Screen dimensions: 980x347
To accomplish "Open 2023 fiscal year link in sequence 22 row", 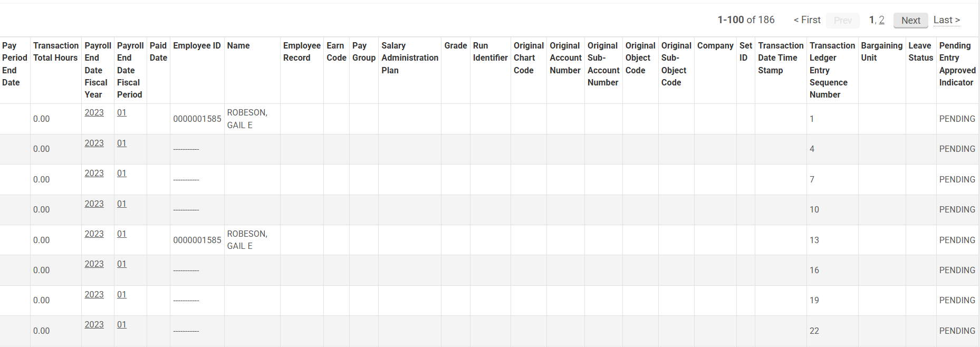I will [x=94, y=325].
